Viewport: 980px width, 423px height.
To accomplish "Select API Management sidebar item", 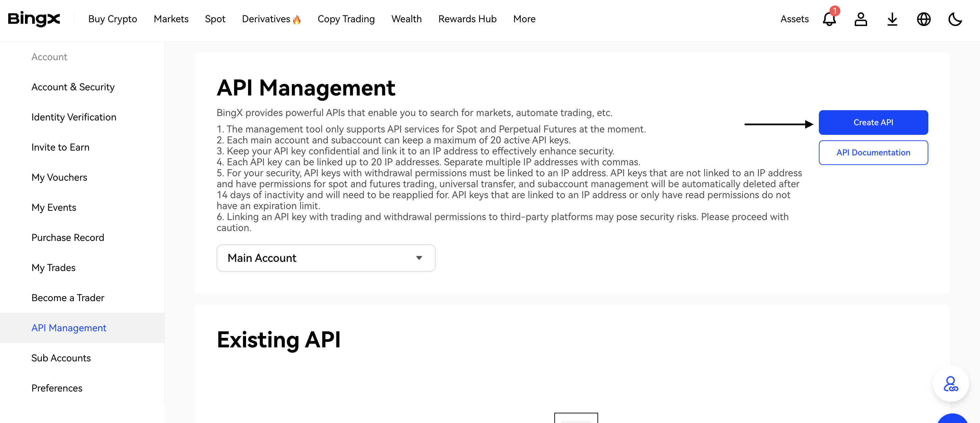I will [69, 328].
